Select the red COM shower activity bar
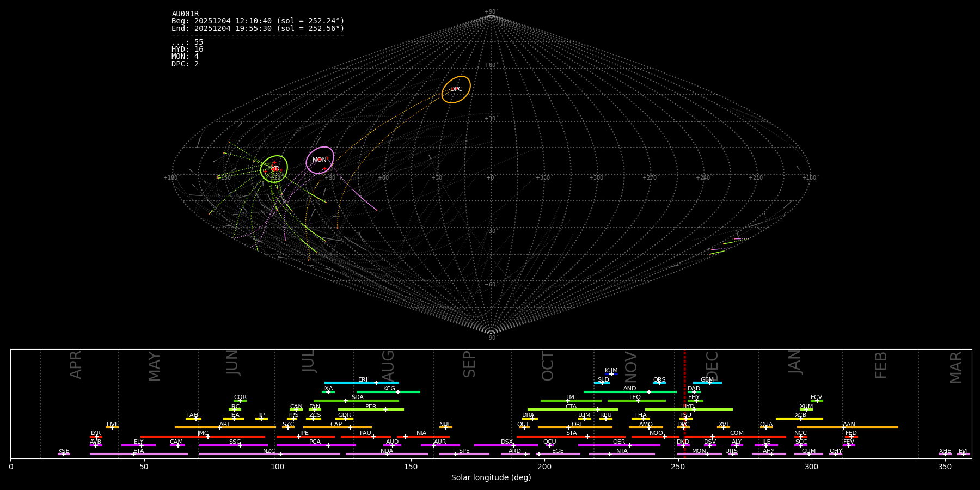The height and width of the screenshot is (490, 980). coord(751,437)
